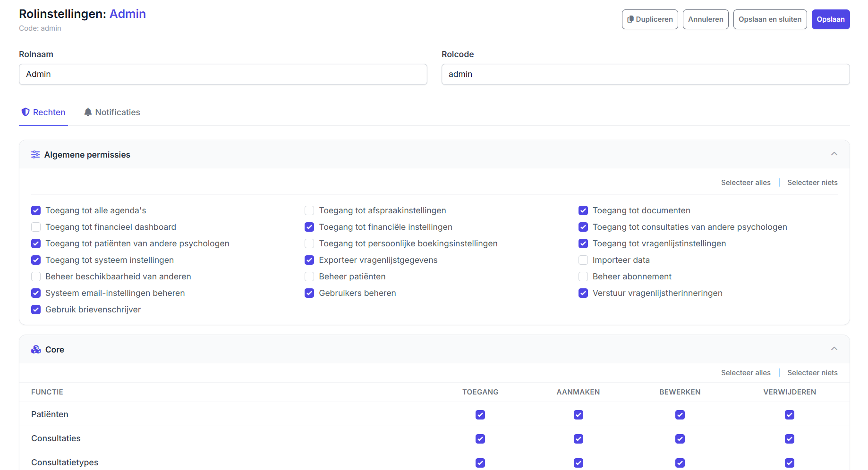Select all in Core section
The width and height of the screenshot is (868, 470).
coord(746,373)
